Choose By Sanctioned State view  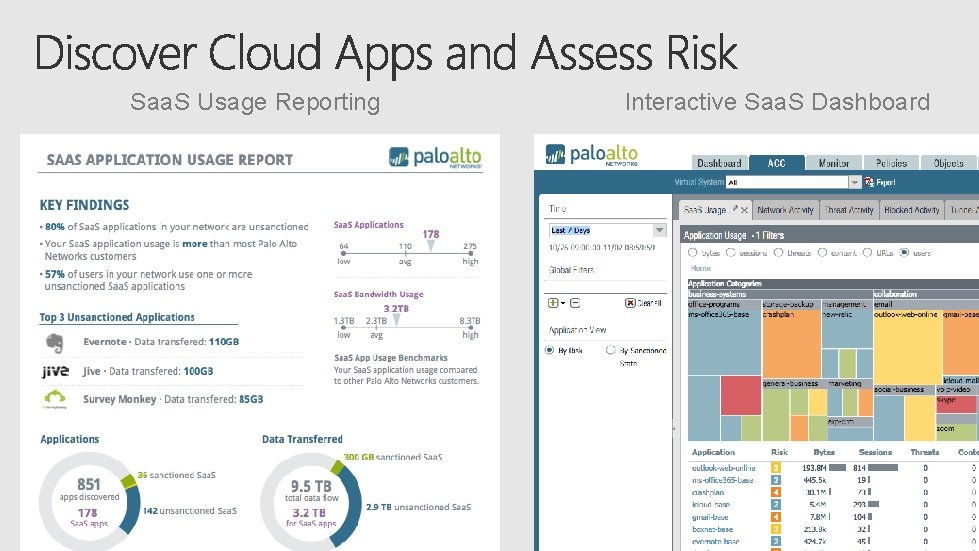611,350
